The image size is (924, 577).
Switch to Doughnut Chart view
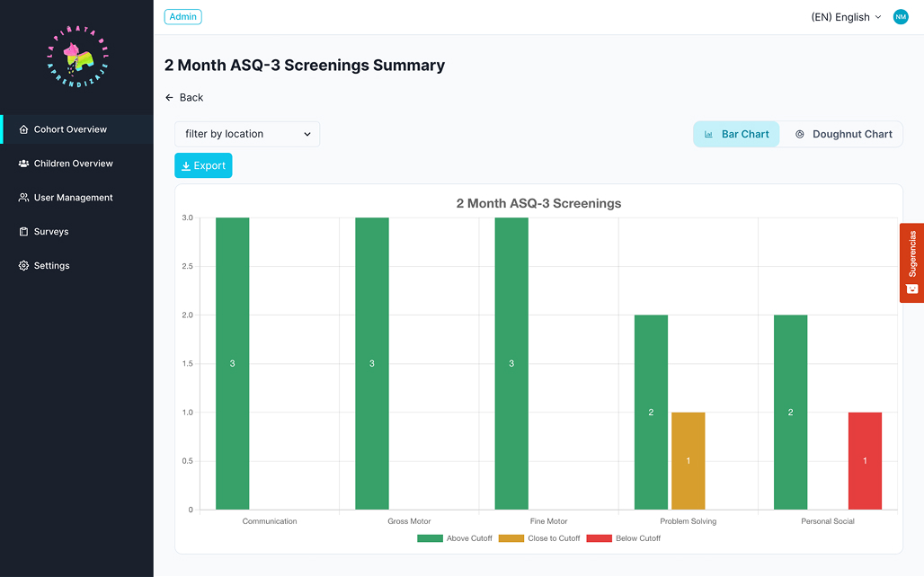[842, 134]
